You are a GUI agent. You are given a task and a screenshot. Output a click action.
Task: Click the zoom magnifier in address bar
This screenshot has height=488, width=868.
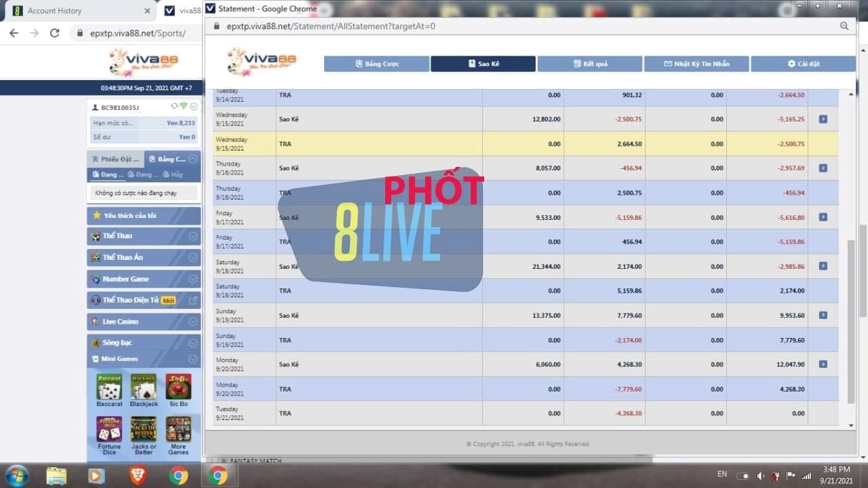click(x=844, y=26)
